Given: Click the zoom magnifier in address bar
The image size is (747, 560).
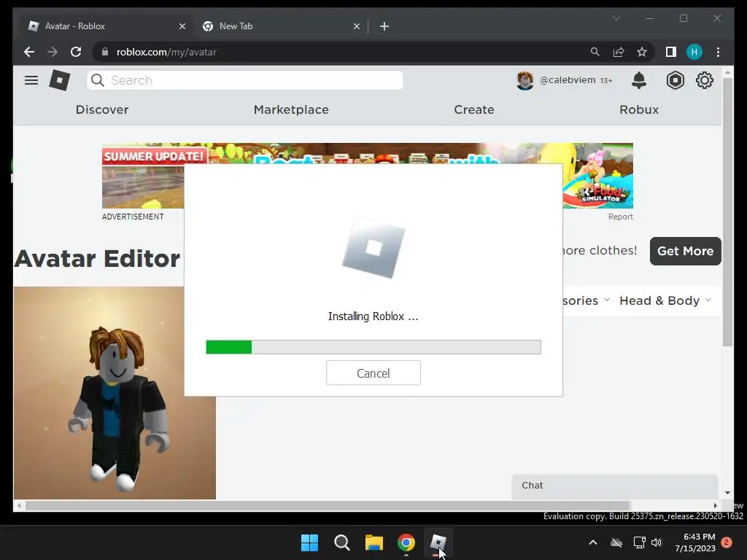Looking at the screenshot, I should [595, 52].
